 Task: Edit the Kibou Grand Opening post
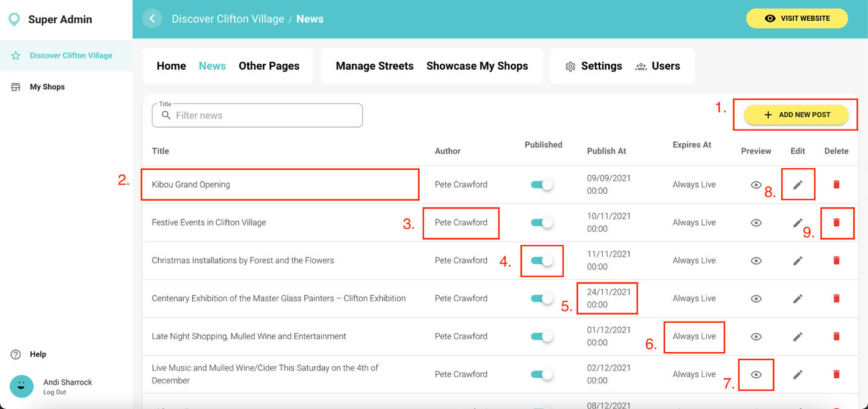(x=798, y=185)
